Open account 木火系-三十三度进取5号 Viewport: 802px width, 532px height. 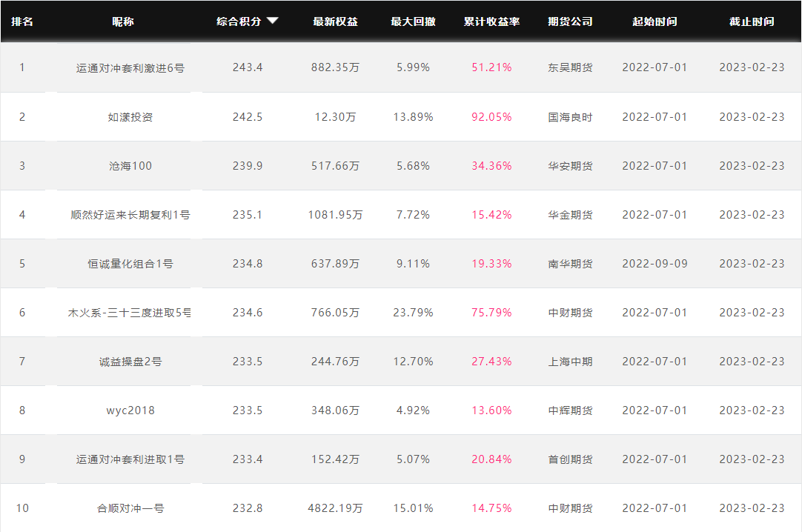(130, 313)
